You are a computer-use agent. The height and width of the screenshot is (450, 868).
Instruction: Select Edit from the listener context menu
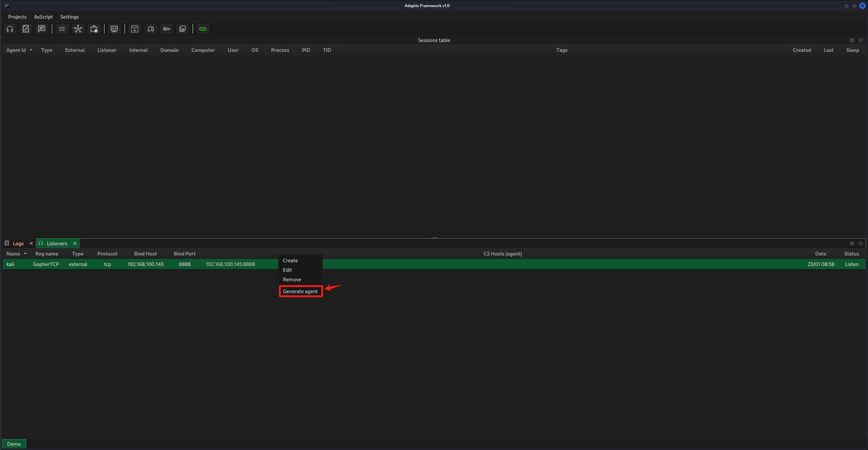pyautogui.click(x=287, y=270)
